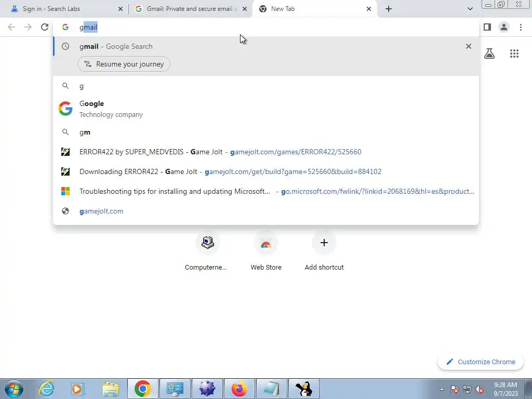
Task: Open the Web Store shortcut
Action: [265, 251]
